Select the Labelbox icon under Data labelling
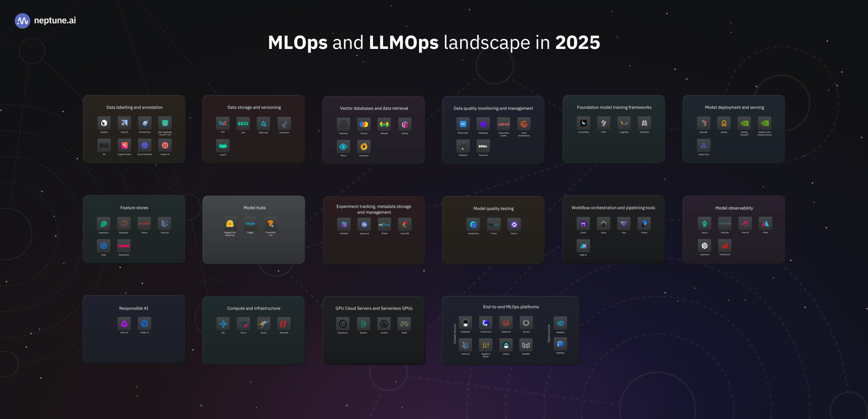Viewport: 868px width, 419px height. pos(104,123)
